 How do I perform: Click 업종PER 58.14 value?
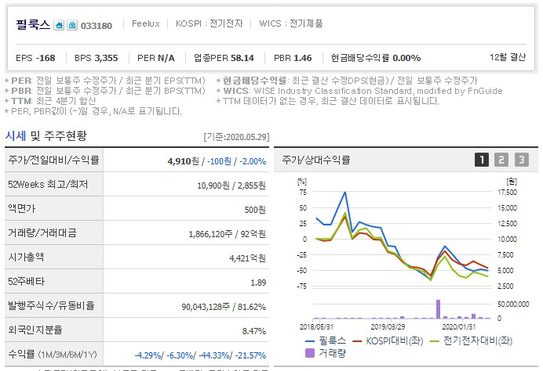click(224, 58)
